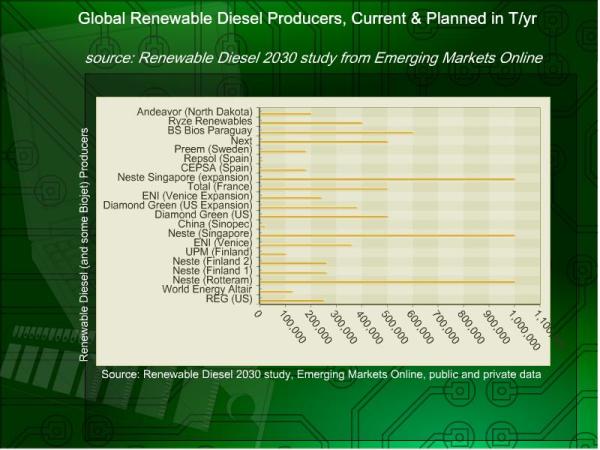Click the '800,000' x-axis tick label
The image size is (600, 450).
click(471, 327)
